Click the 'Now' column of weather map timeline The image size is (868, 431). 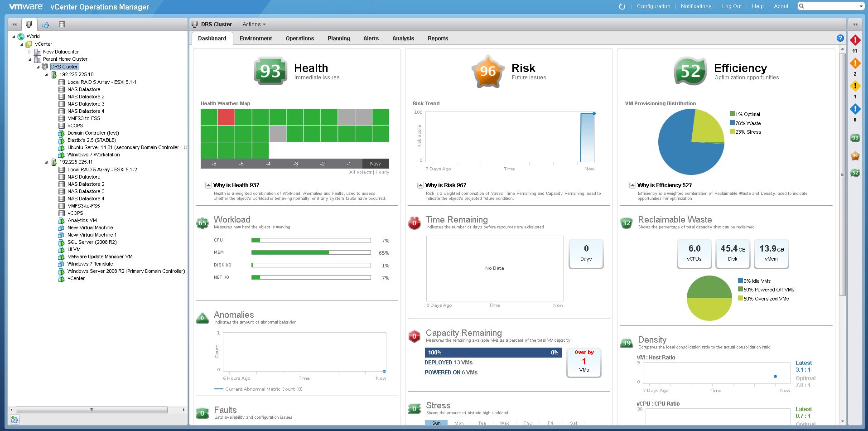[x=376, y=164]
